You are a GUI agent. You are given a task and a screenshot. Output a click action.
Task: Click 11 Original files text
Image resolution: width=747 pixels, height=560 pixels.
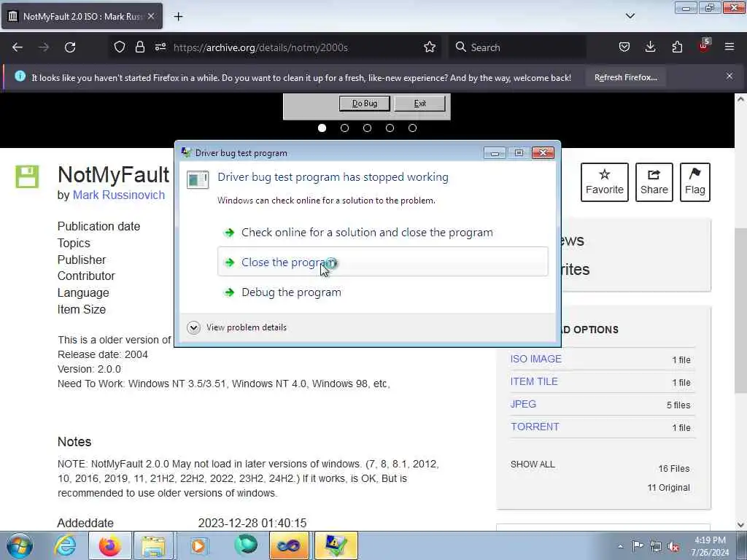pyautogui.click(x=668, y=488)
